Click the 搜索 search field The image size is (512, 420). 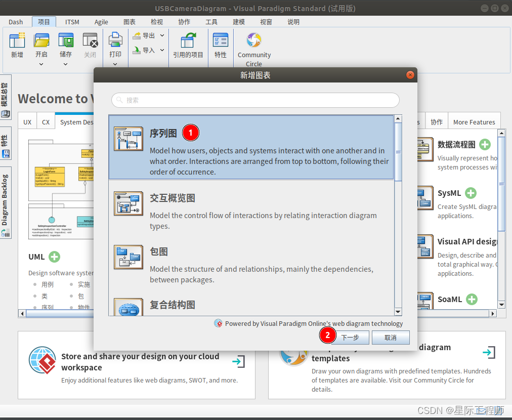(x=255, y=100)
